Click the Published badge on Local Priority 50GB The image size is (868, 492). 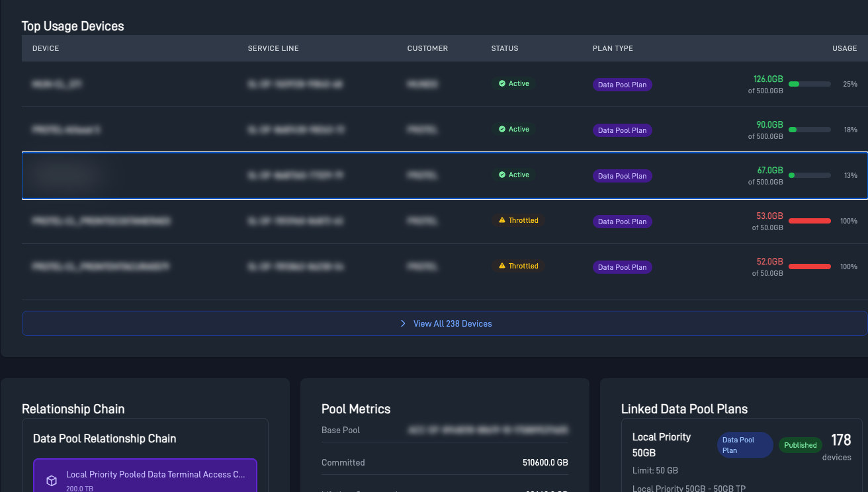[x=800, y=445]
